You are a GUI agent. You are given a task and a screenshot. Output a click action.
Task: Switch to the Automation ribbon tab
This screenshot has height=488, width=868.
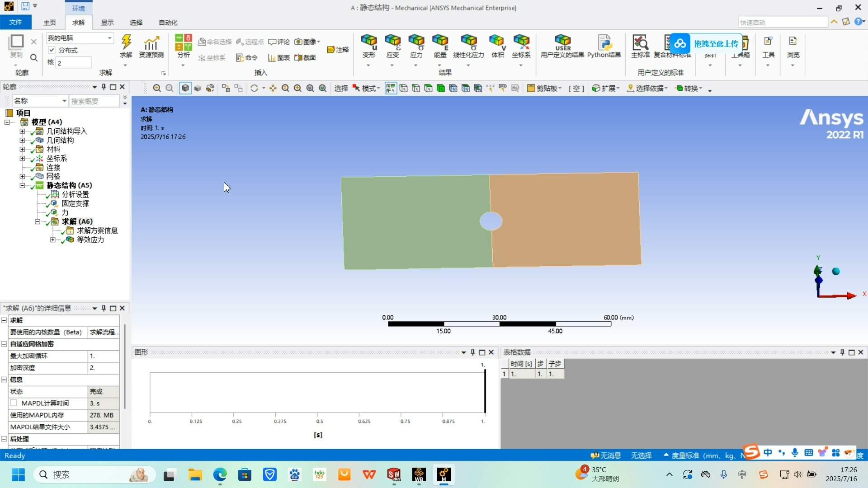pyautogui.click(x=168, y=22)
